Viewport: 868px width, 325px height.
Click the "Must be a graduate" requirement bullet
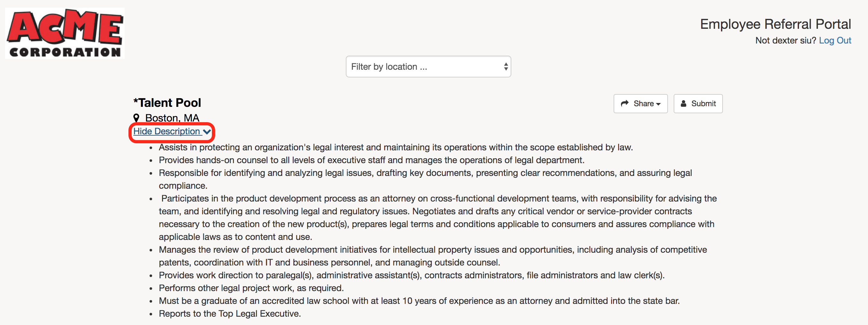click(x=419, y=301)
